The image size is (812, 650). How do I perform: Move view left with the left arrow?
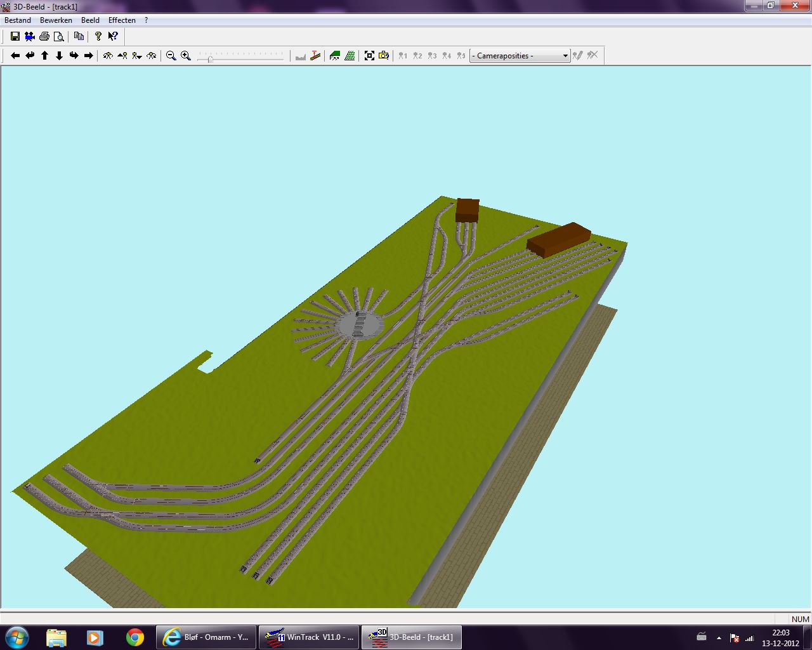point(15,56)
